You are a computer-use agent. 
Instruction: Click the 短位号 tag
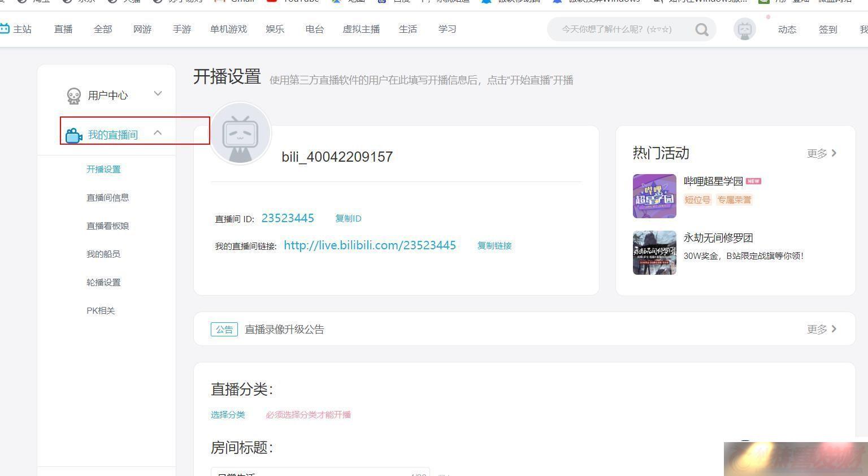click(x=697, y=200)
